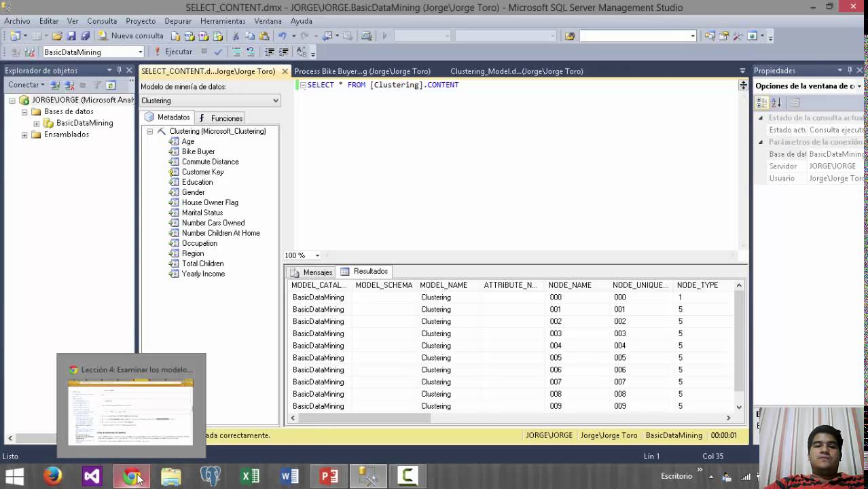Click the Cancel query stop icon
The height and width of the screenshot is (489, 868).
204,52
